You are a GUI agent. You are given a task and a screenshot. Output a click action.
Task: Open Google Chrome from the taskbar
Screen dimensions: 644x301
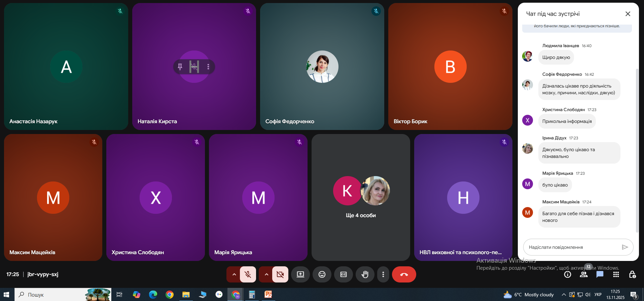click(x=170, y=295)
